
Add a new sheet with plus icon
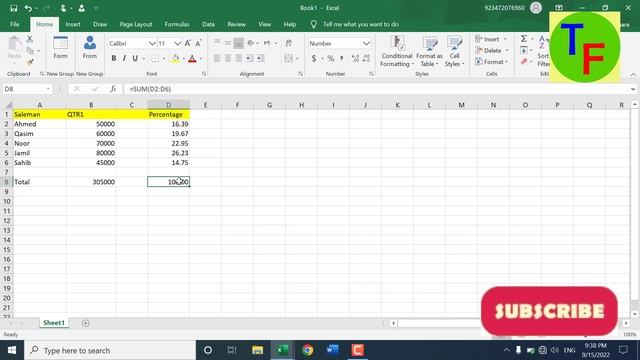(x=85, y=323)
